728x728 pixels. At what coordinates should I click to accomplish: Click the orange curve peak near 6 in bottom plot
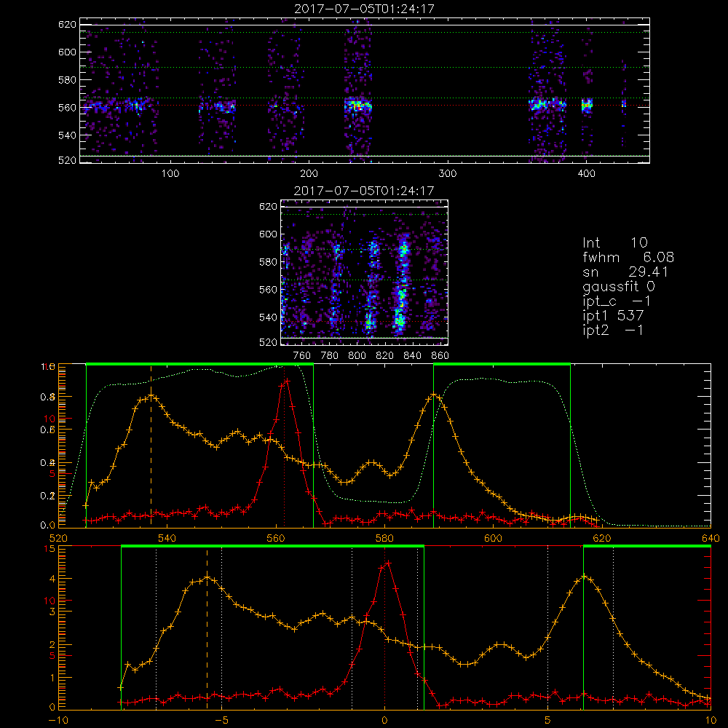(585, 577)
